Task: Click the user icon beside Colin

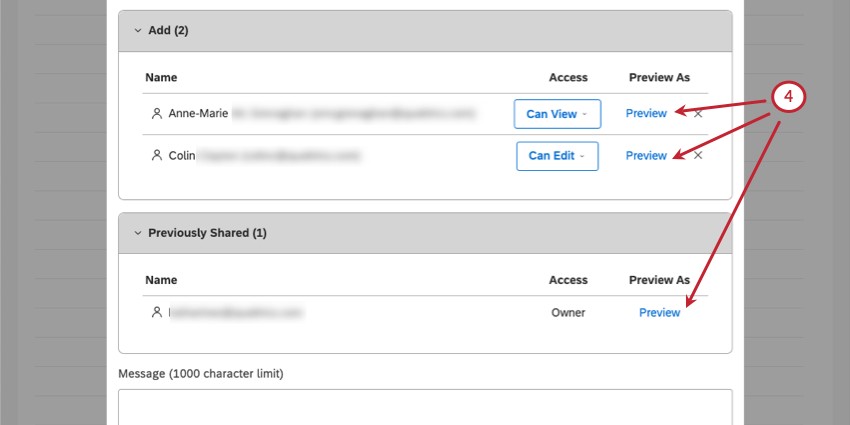Action: 156,155
